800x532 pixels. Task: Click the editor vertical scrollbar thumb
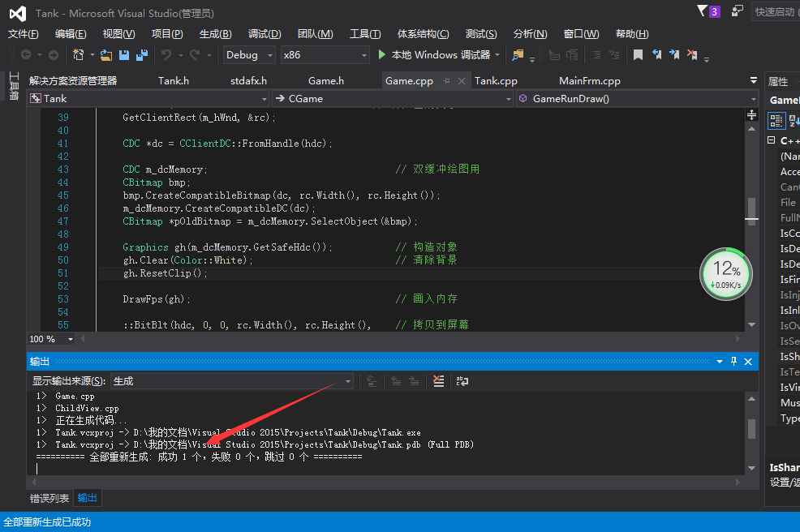[x=751, y=209]
